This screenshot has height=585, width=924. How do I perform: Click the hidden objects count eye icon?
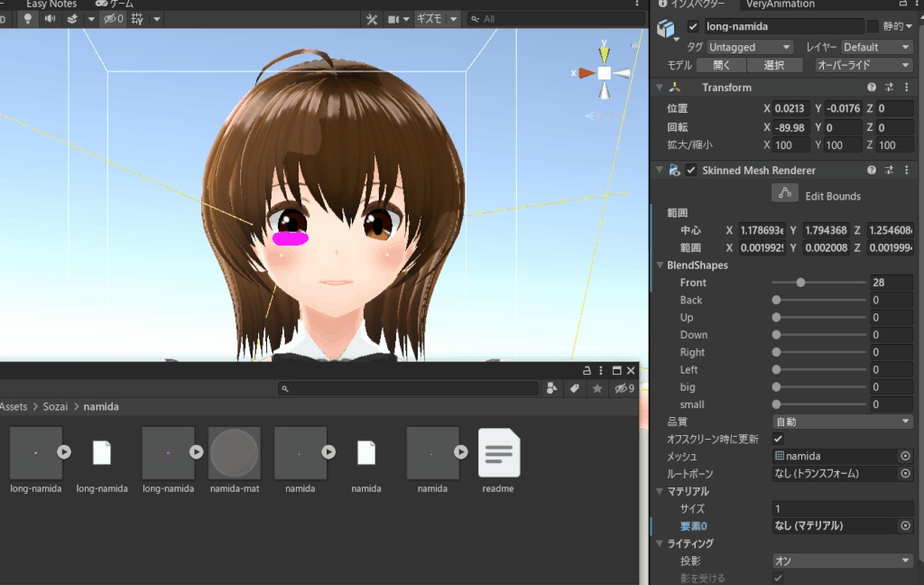coord(112,18)
